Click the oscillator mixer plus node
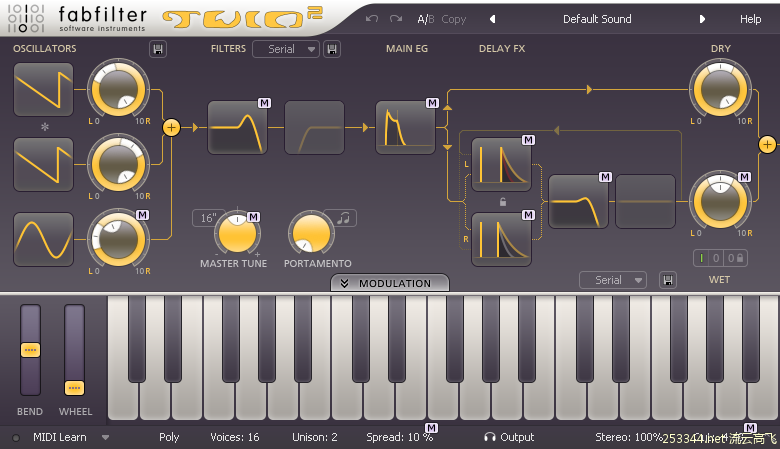The width and height of the screenshot is (780, 449). [171, 128]
